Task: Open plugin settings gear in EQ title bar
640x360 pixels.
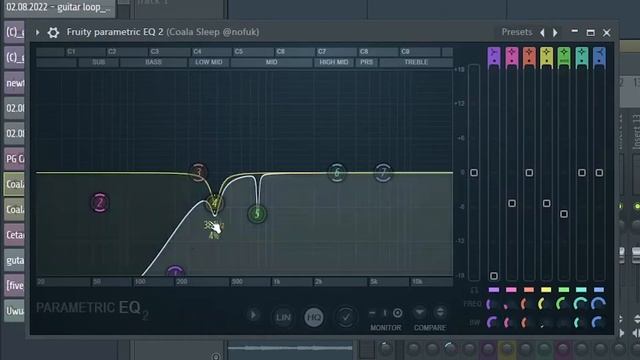Action: (53, 32)
